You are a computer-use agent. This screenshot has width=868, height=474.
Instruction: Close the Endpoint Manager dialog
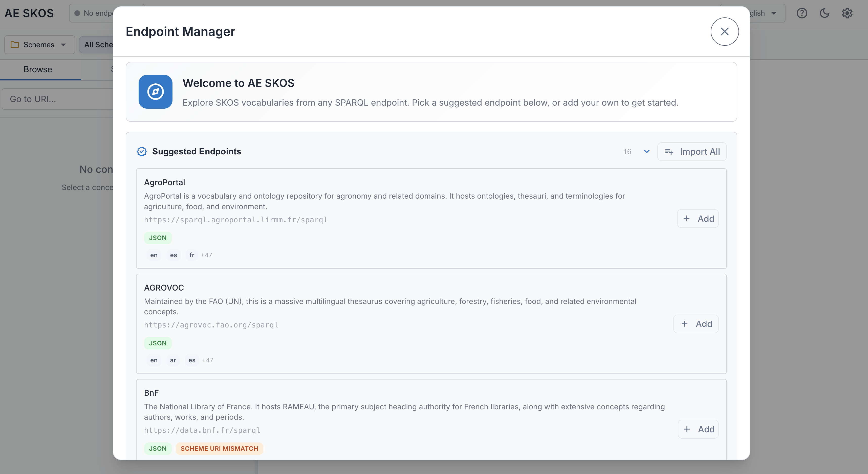point(724,32)
